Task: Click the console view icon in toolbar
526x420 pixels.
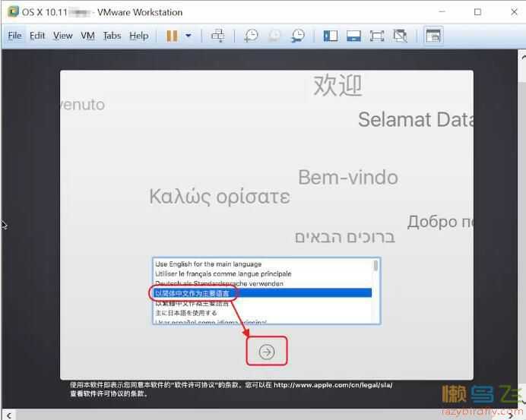Action: 433,36
